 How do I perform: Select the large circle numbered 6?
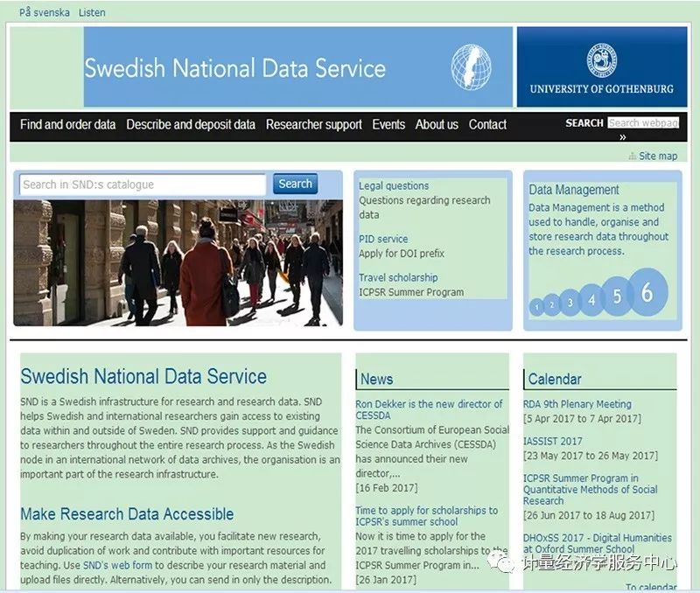coord(647,292)
